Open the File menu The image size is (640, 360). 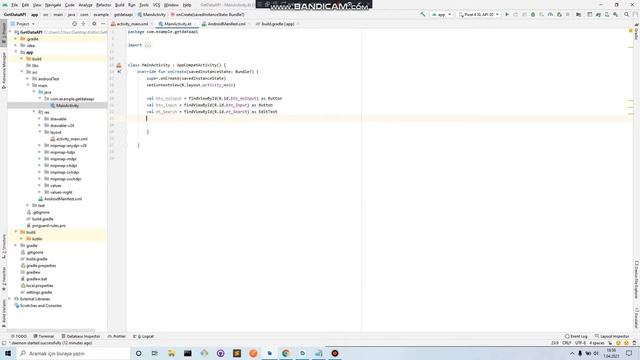pyautogui.click(x=14, y=5)
